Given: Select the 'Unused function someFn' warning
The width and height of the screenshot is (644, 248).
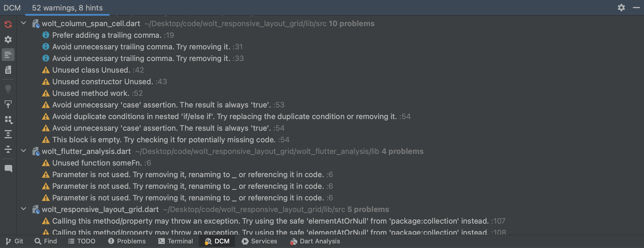Looking at the screenshot, I should [96, 163].
